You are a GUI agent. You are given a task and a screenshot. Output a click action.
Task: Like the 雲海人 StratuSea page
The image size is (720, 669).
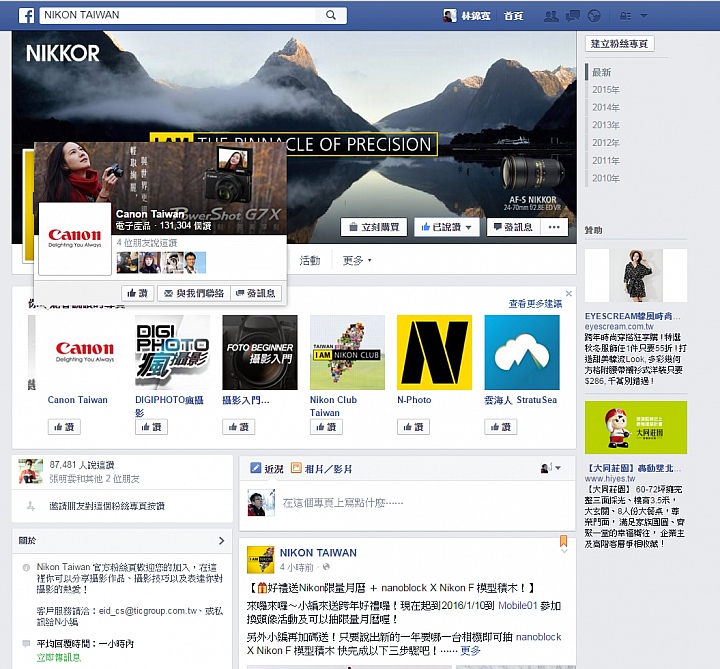(x=501, y=427)
